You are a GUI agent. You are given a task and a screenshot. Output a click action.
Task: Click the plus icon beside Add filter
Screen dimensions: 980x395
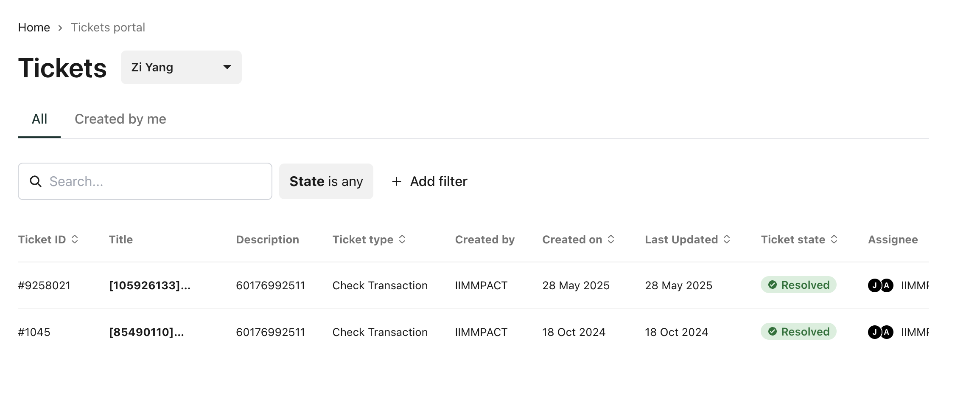coord(397,181)
